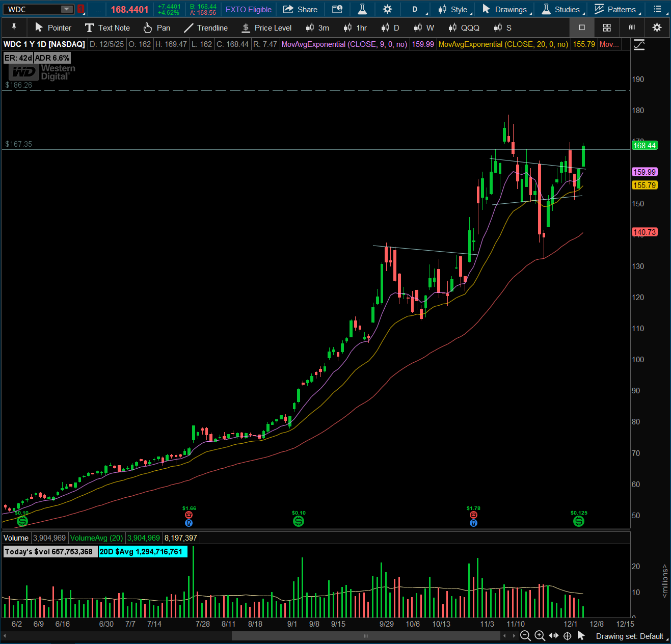Click the red 140.73 average bubble
The width and height of the screenshot is (671, 644).
(645, 232)
